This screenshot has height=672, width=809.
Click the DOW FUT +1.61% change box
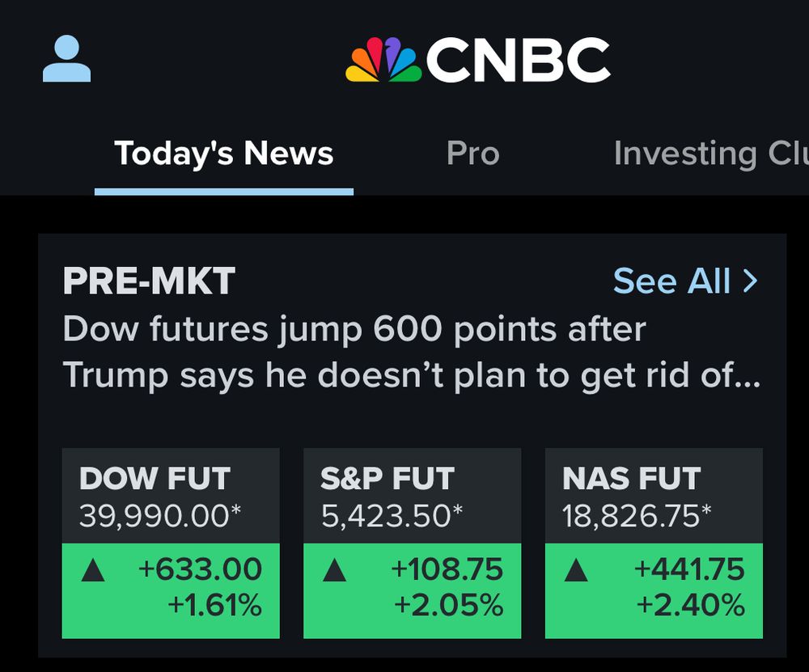point(171,591)
